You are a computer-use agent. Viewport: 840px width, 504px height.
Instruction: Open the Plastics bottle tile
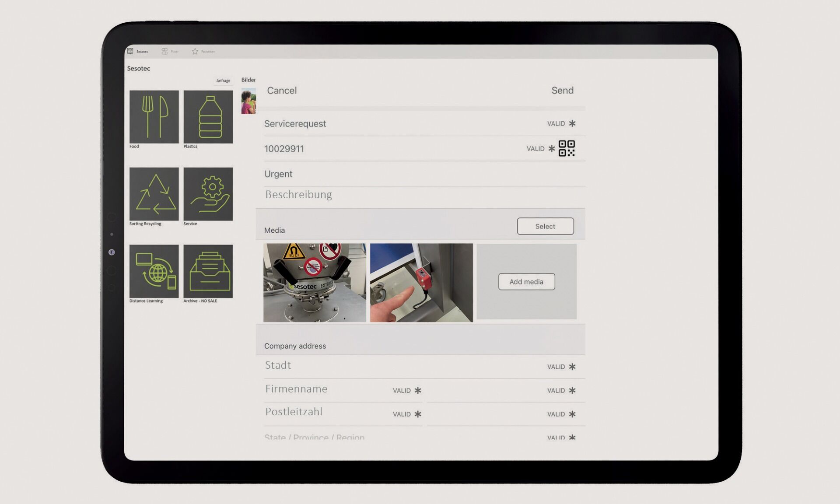208,117
